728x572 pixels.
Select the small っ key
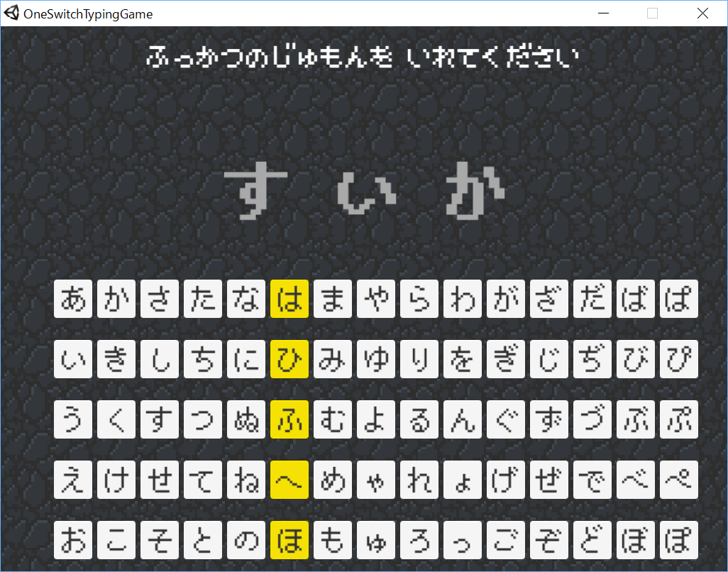(x=463, y=540)
